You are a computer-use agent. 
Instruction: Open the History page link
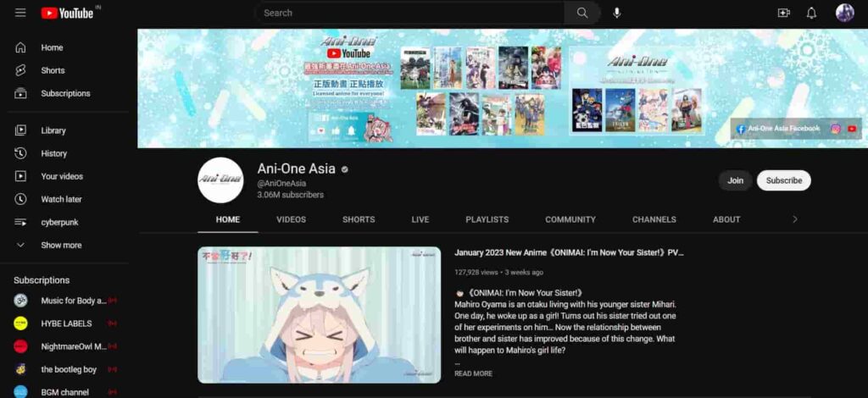point(53,153)
